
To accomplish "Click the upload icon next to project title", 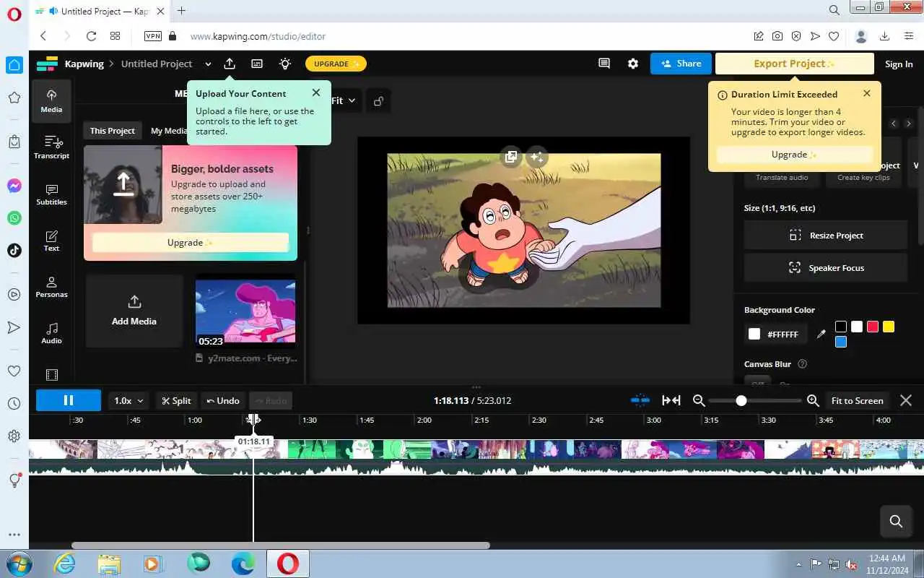I will click(230, 64).
